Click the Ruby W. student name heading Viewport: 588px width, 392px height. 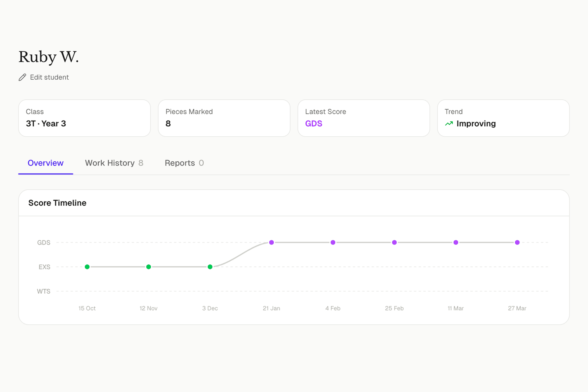pos(49,57)
